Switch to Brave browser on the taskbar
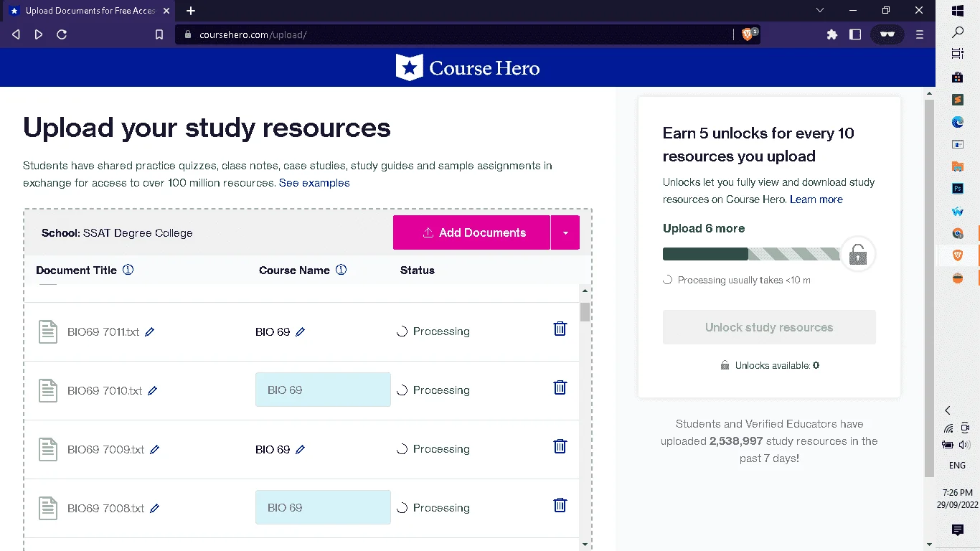Viewport: 980px width, 551px height. (958, 255)
